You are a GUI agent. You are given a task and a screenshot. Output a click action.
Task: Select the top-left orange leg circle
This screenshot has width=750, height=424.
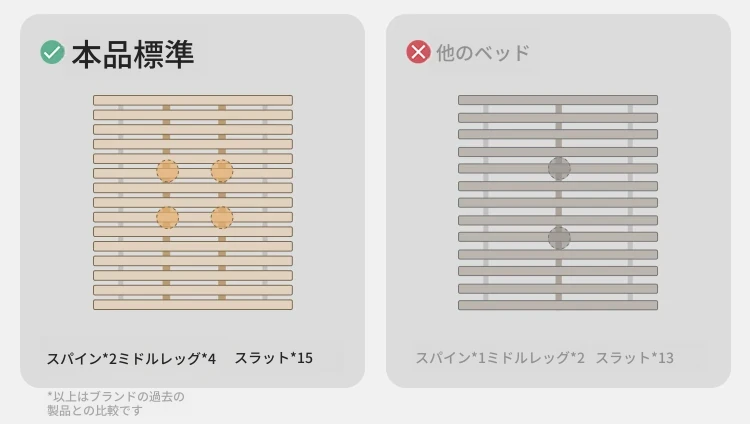(x=167, y=171)
